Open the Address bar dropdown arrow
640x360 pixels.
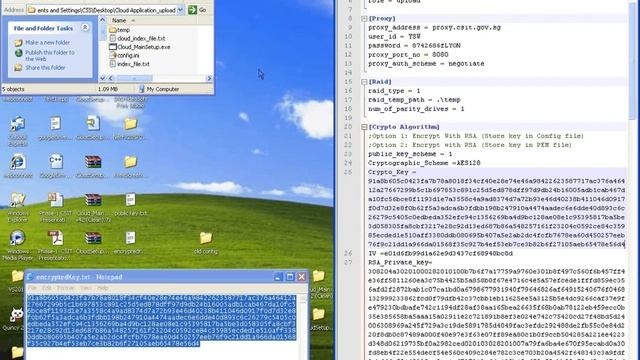click(x=180, y=10)
